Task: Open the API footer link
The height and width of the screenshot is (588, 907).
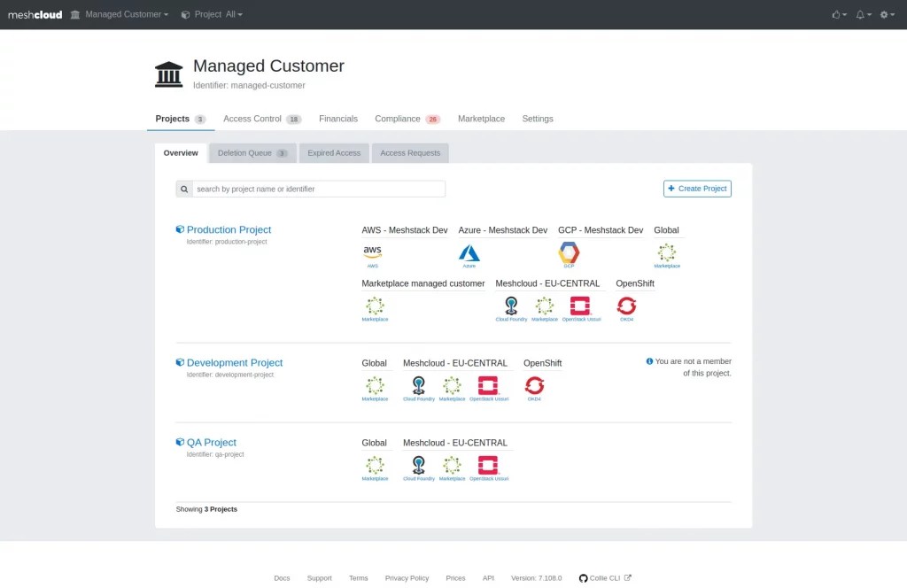Action: pyautogui.click(x=488, y=578)
